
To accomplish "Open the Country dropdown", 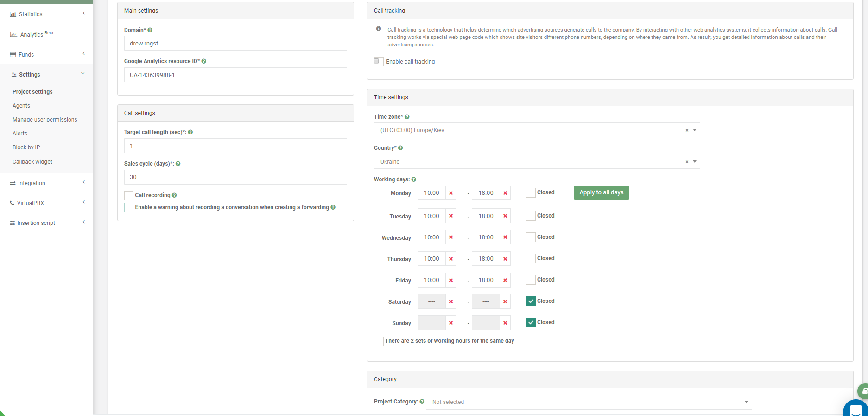I will coord(537,162).
